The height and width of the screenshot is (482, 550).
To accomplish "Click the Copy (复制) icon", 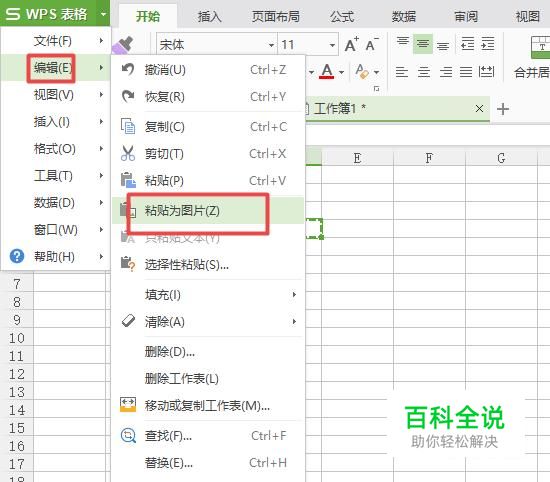I will click(x=128, y=126).
